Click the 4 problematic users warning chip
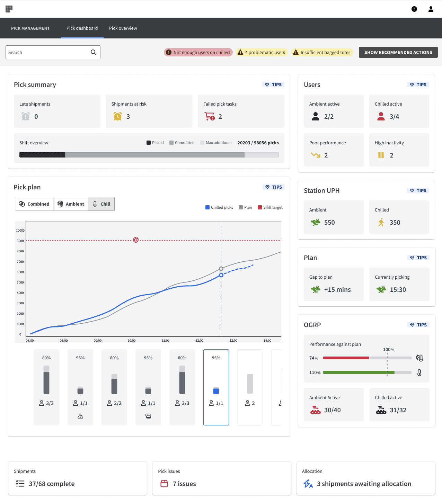Viewport: 442px width, 504px height. [x=262, y=52]
